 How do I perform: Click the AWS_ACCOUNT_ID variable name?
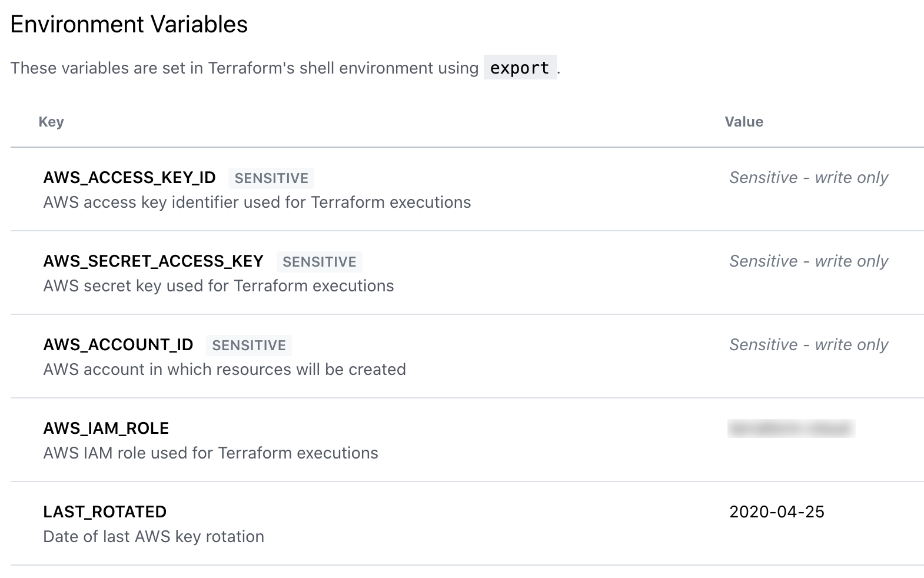[118, 345]
